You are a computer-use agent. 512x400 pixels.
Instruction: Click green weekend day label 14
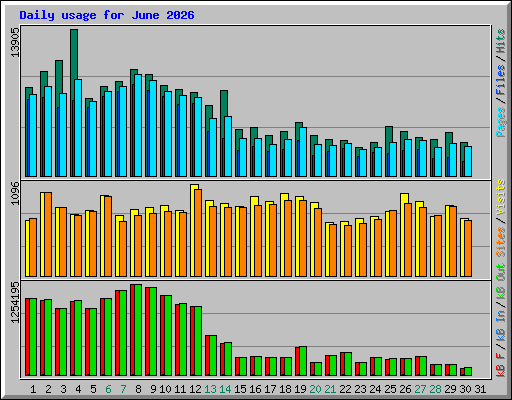pos(225,389)
